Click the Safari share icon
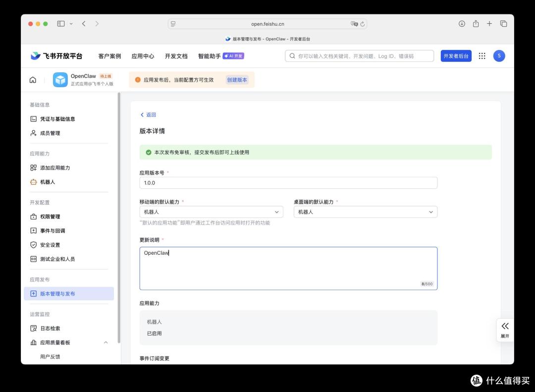This screenshot has width=535, height=392. click(476, 24)
